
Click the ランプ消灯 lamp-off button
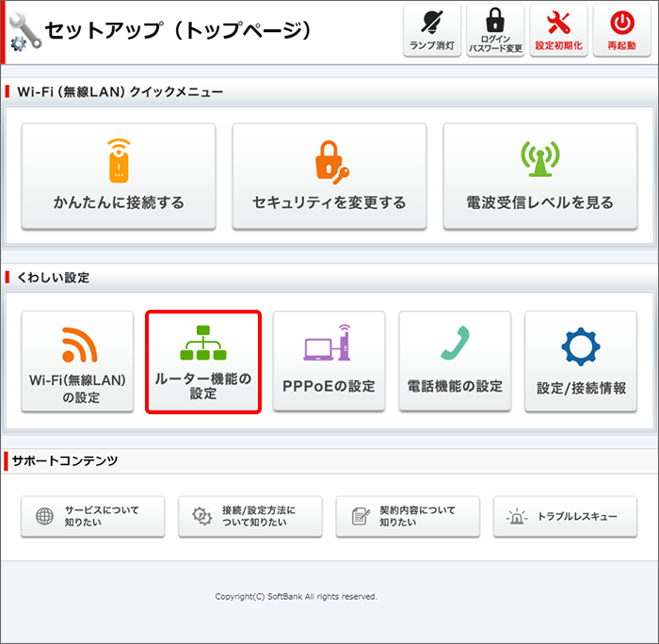point(432,30)
